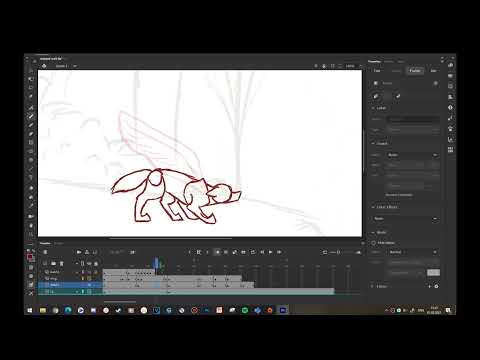Select the blue highlighted layer row

70,285
